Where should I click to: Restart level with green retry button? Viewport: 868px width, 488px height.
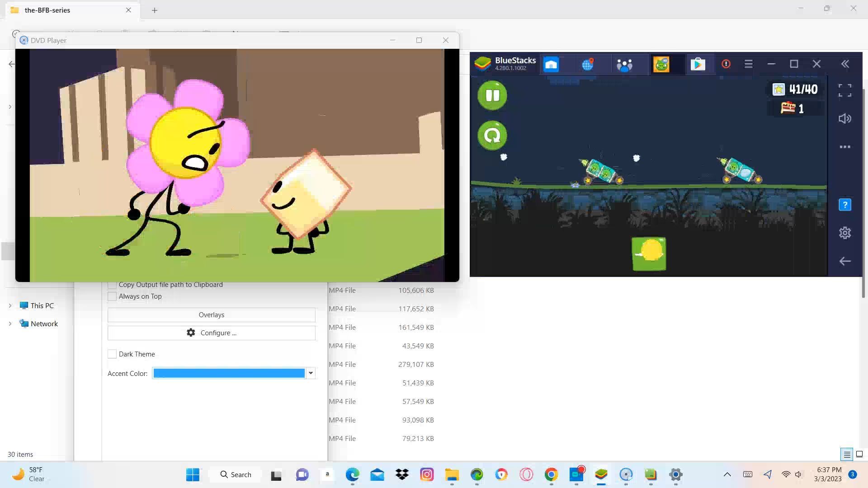tap(492, 135)
